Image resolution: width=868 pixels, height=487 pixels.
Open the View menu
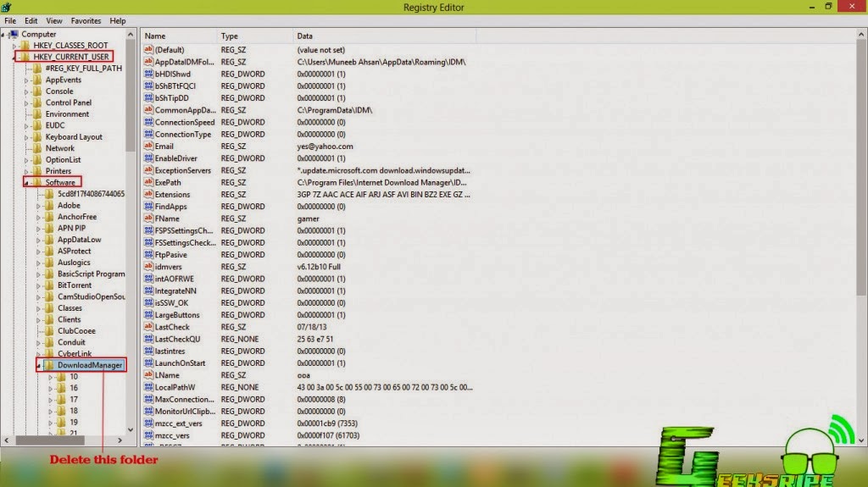53,20
